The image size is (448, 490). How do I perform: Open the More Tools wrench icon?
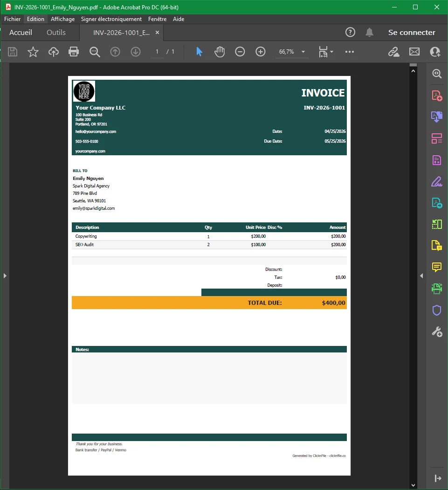point(437,331)
